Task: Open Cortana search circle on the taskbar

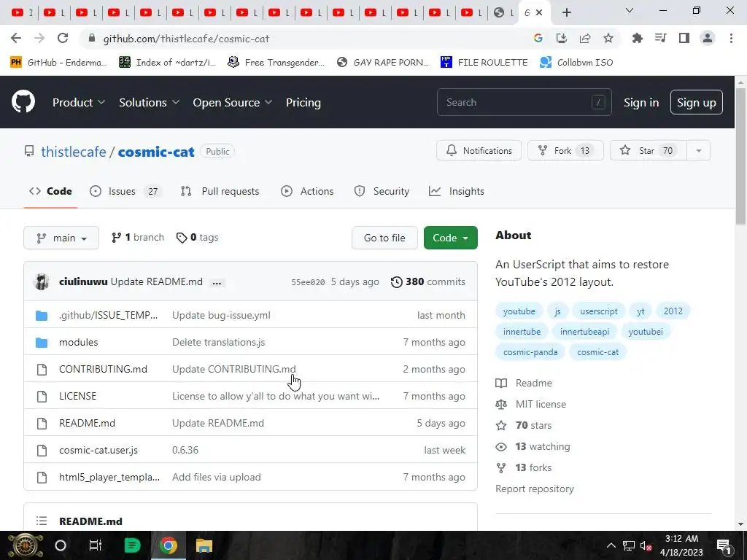Action: coord(61,545)
